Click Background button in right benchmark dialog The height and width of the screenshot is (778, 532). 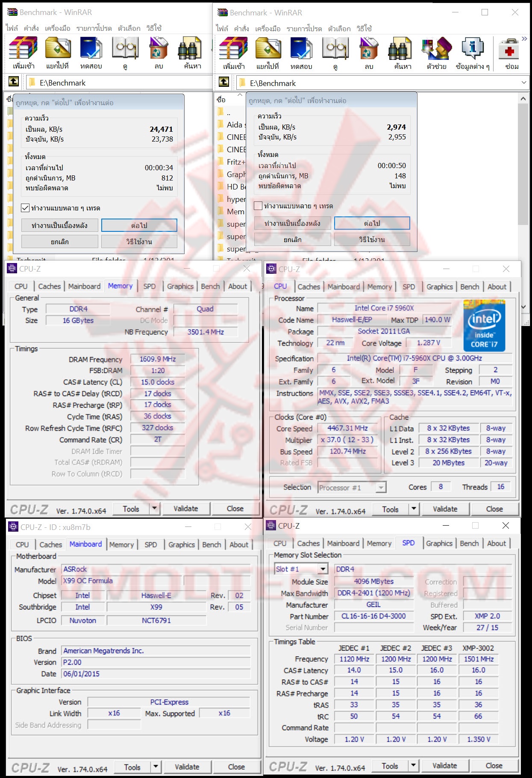pos(292,223)
